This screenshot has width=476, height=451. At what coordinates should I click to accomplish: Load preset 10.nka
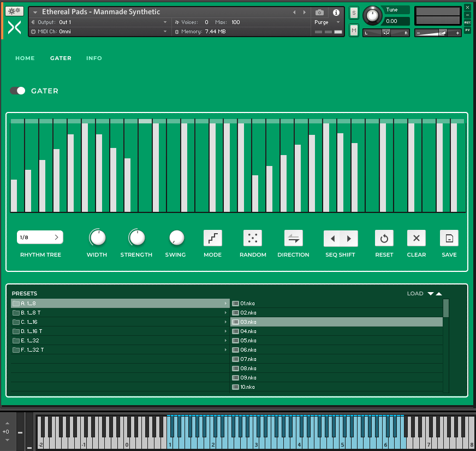tap(336, 387)
